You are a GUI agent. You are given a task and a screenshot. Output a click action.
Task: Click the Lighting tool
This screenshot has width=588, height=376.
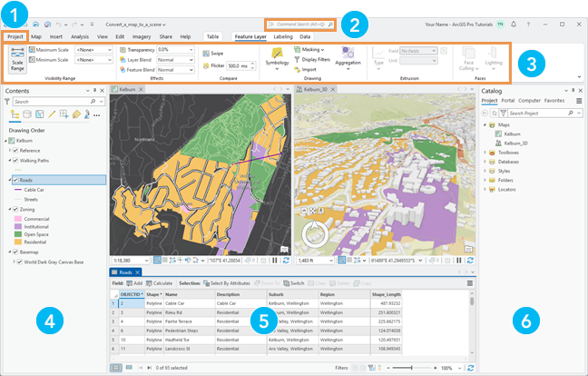click(493, 58)
